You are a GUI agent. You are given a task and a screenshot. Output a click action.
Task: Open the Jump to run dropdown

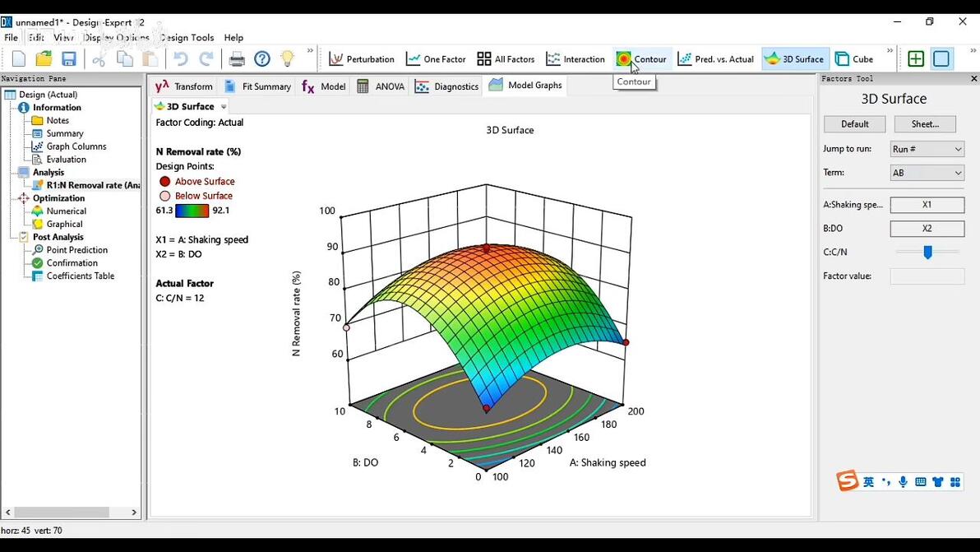coord(927,149)
